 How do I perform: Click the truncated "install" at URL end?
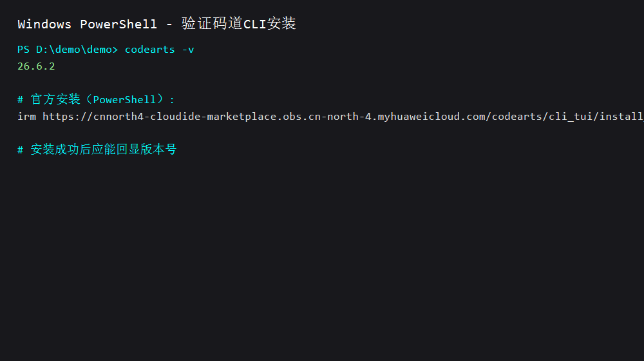pos(621,117)
